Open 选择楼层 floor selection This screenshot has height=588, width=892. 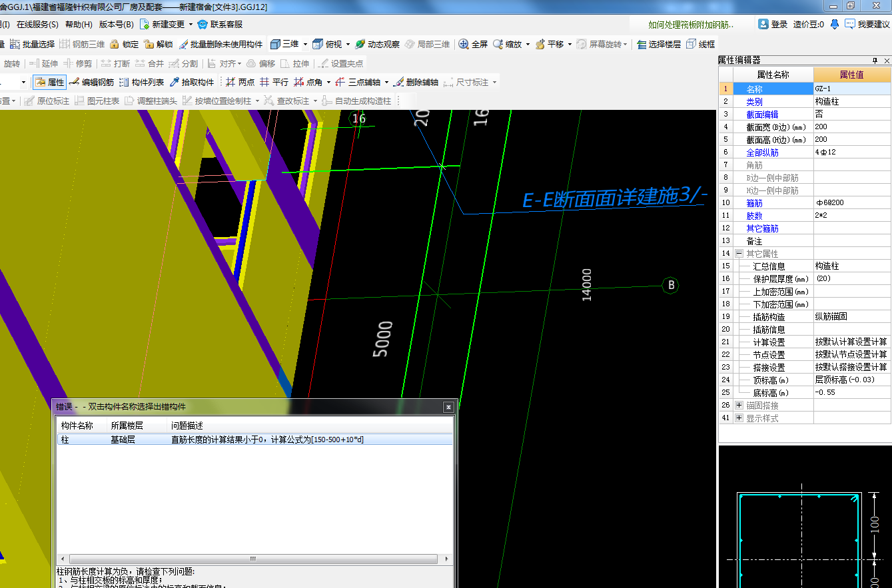click(659, 44)
